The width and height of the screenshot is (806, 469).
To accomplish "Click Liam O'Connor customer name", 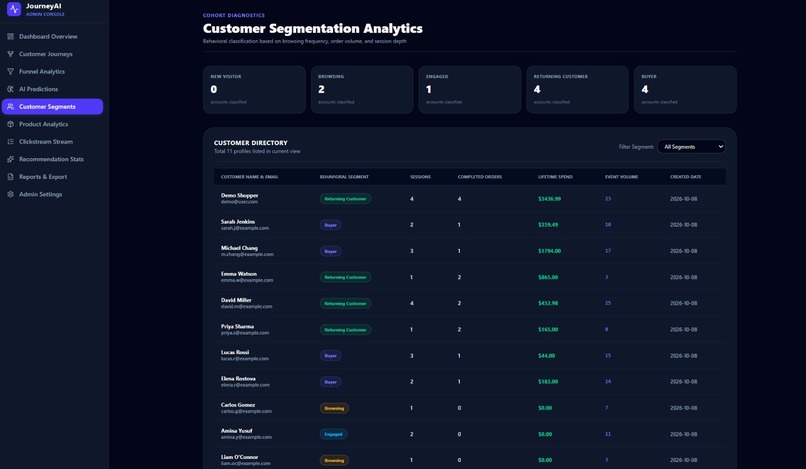I will (x=240, y=457).
